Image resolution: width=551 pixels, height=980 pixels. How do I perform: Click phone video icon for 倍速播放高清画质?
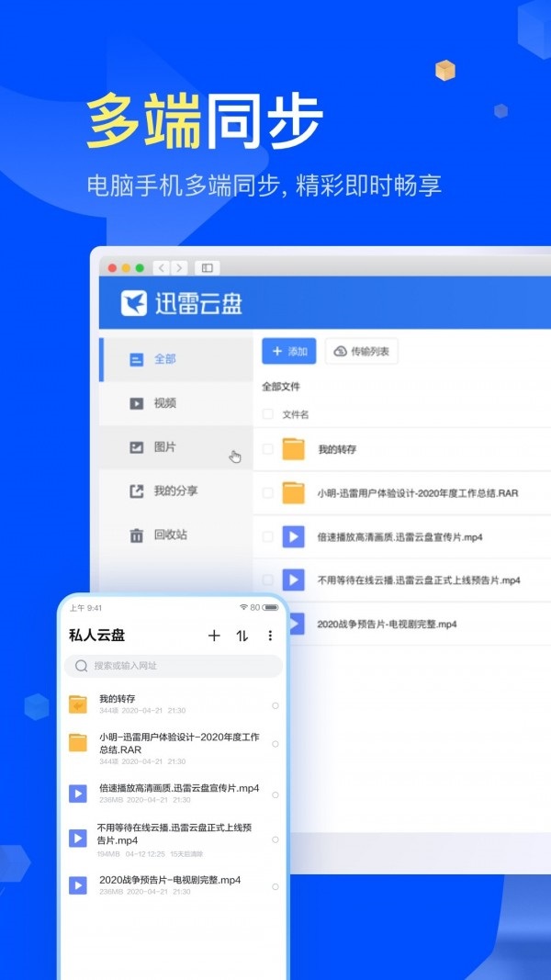77,794
